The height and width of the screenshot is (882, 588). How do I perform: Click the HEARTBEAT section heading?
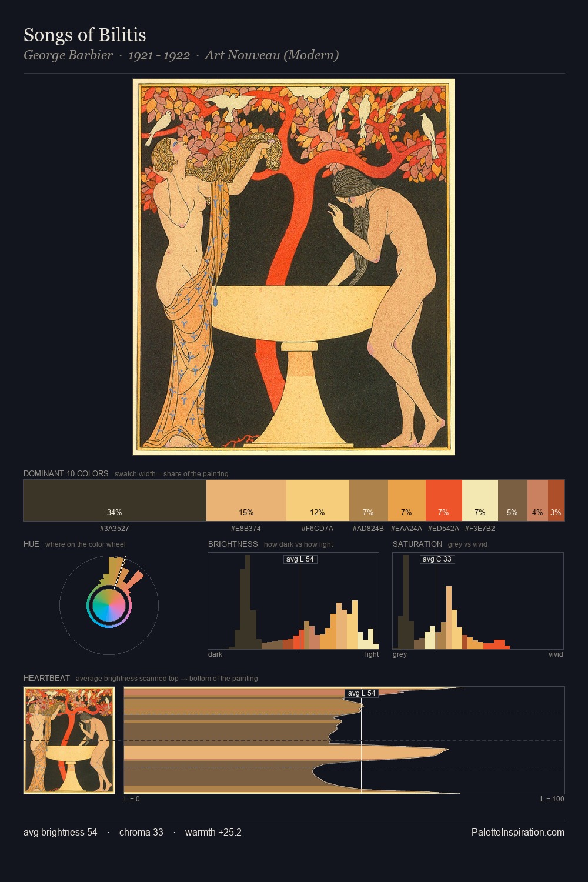point(46,678)
